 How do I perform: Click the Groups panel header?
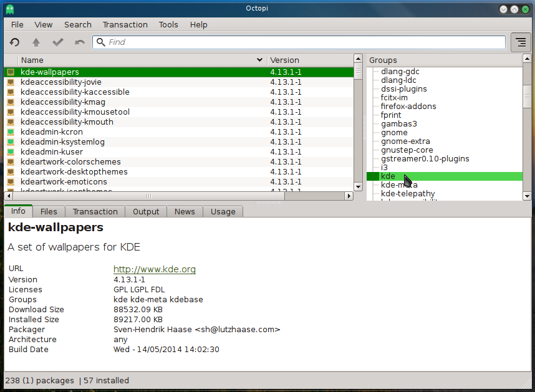[x=444, y=60]
